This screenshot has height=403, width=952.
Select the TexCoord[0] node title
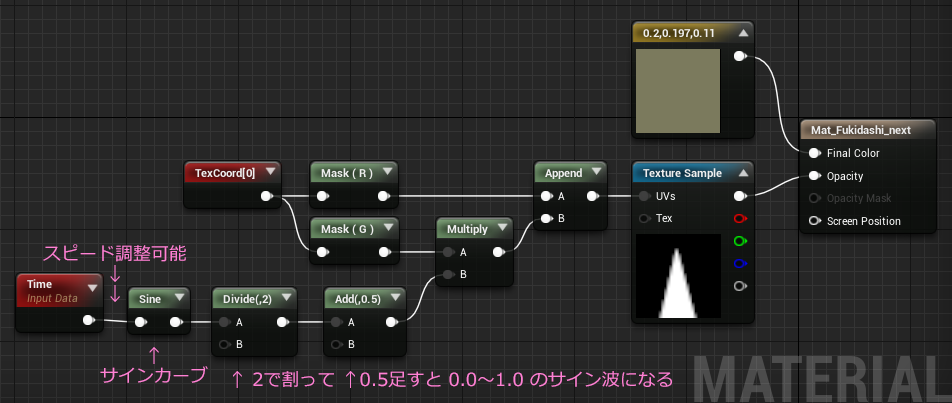[225, 173]
